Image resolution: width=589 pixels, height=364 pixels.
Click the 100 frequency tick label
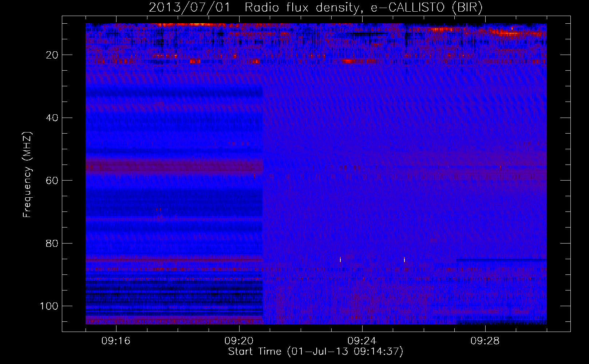[x=49, y=306]
